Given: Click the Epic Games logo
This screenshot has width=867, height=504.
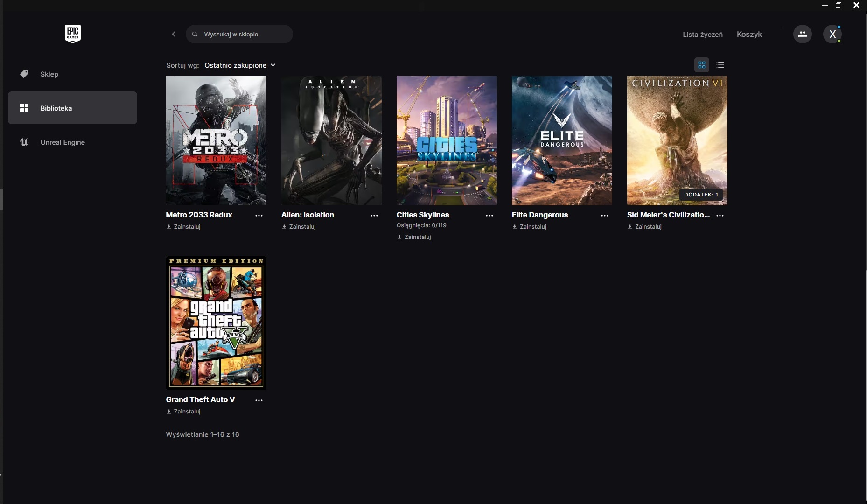Looking at the screenshot, I should (72, 34).
